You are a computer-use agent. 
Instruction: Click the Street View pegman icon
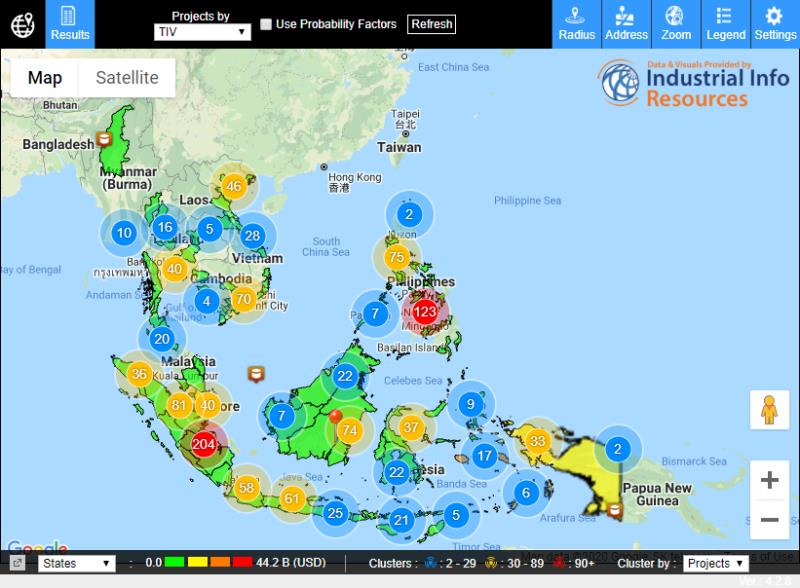click(769, 411)
